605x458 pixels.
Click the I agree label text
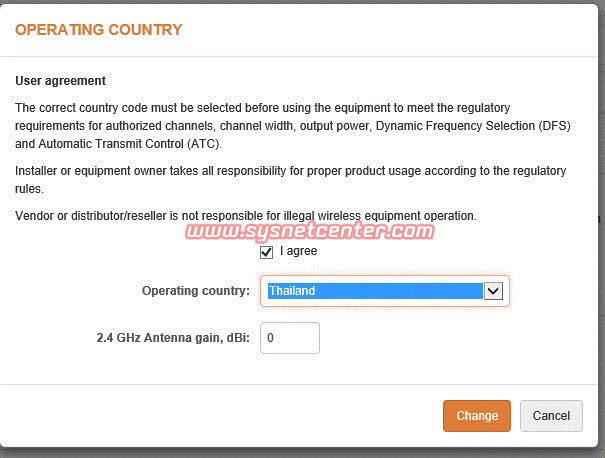click(x=298, y=252)
